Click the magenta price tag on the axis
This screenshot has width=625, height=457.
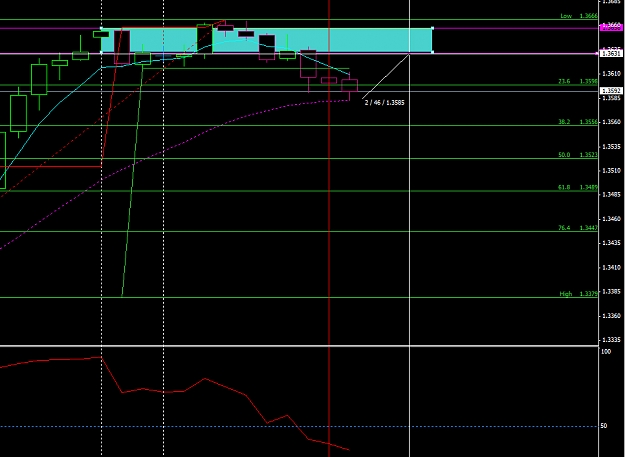point(612,27)
